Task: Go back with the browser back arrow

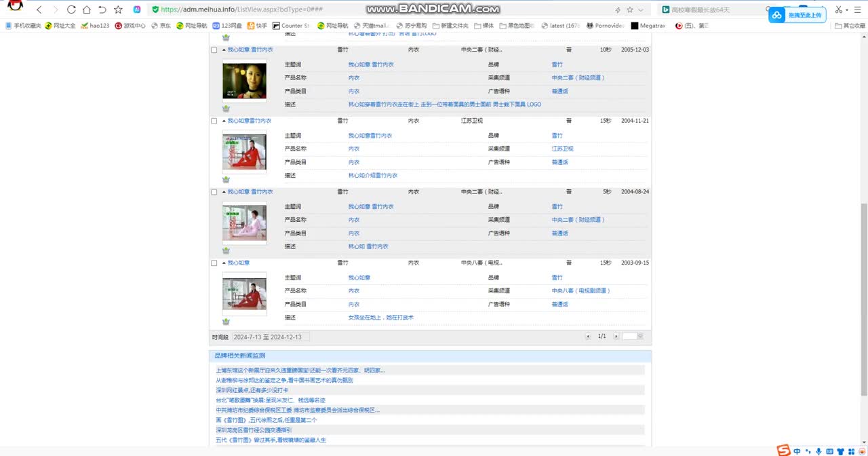Action: pos(39,9)
